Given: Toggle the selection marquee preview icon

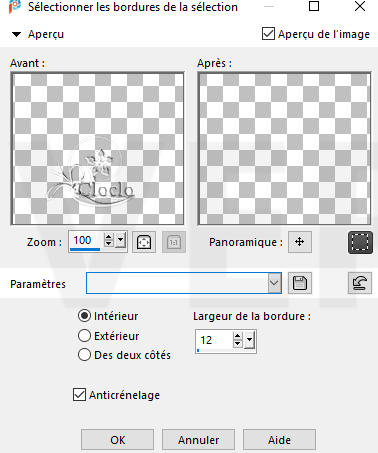Looking at the screenshot, I should coord(360,242).
